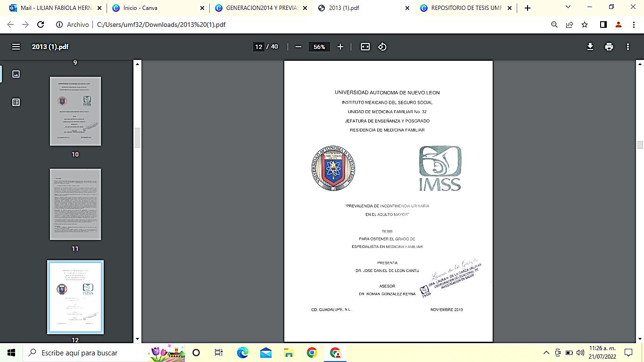Close the Inicio - Canva tab
This screenshot has height=362, width=644.
pos(202,8)
